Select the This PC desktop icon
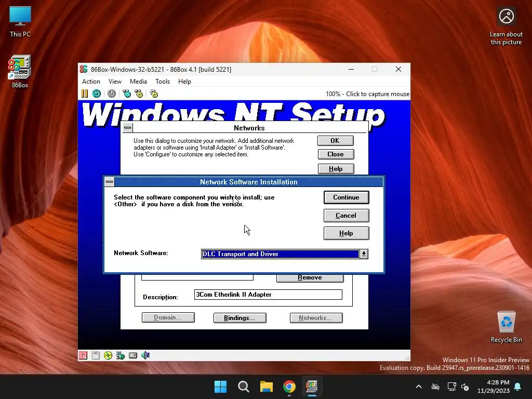The width and height of the screenshot is (532, 399). pyautogui.click(x=20, y=21)
